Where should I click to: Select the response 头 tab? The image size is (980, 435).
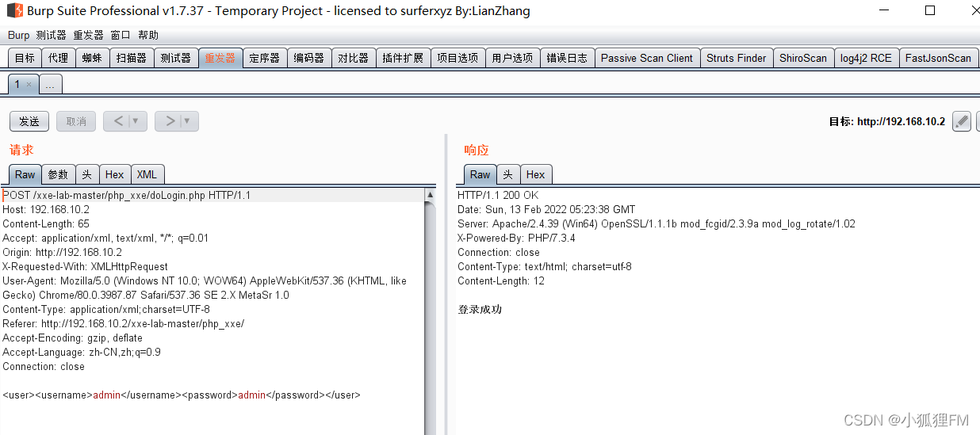coord(508,174)
